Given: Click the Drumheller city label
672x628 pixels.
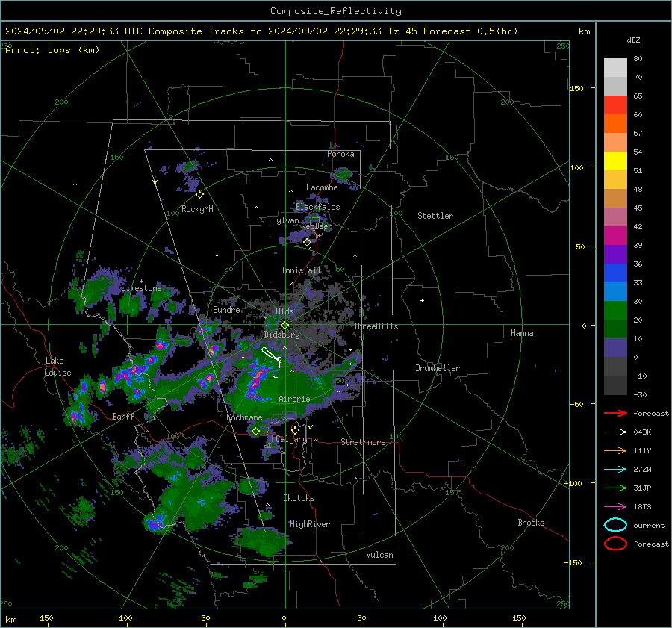Looking at the screenshot, I should pos(438,368).
